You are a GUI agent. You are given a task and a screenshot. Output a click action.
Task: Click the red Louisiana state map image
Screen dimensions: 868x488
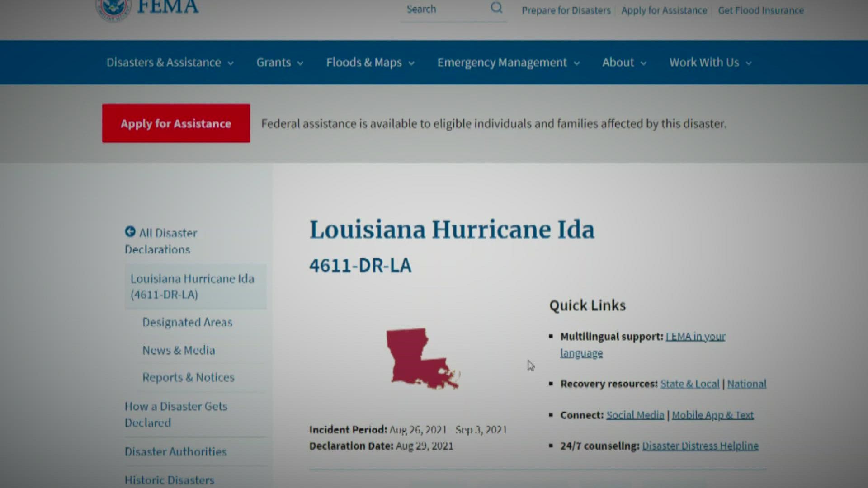(x=423, y=359)
